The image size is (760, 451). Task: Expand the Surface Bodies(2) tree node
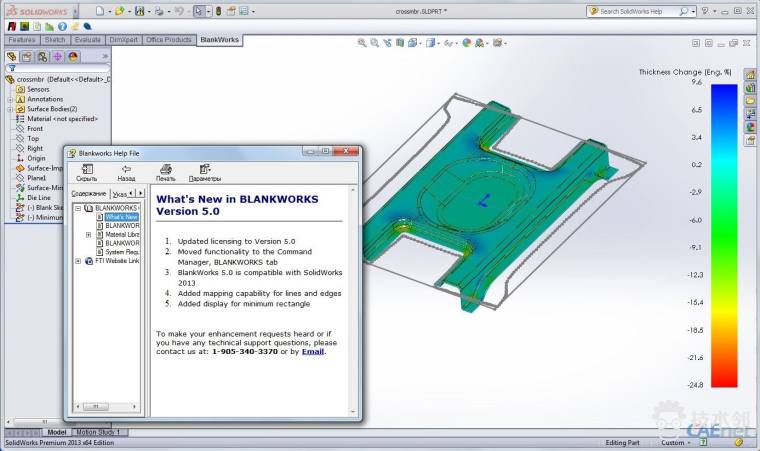10,109
